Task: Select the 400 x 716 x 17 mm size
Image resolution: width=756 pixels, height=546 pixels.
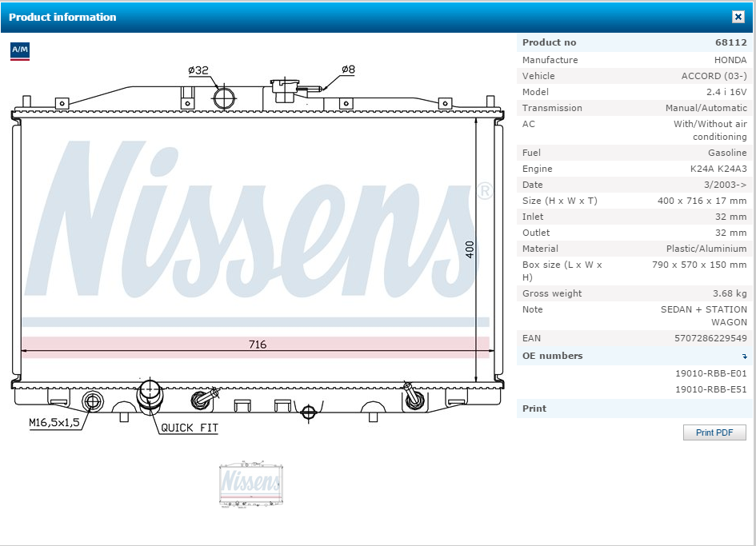Action: [x=702, y=201]
